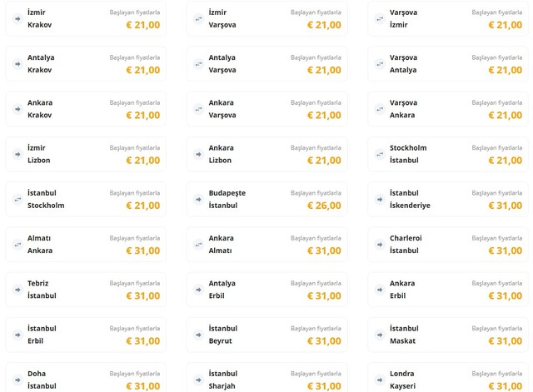Open the İstanbul to İskenderiye flight deal
Viewport: 533px width, 392px height.
448,199
